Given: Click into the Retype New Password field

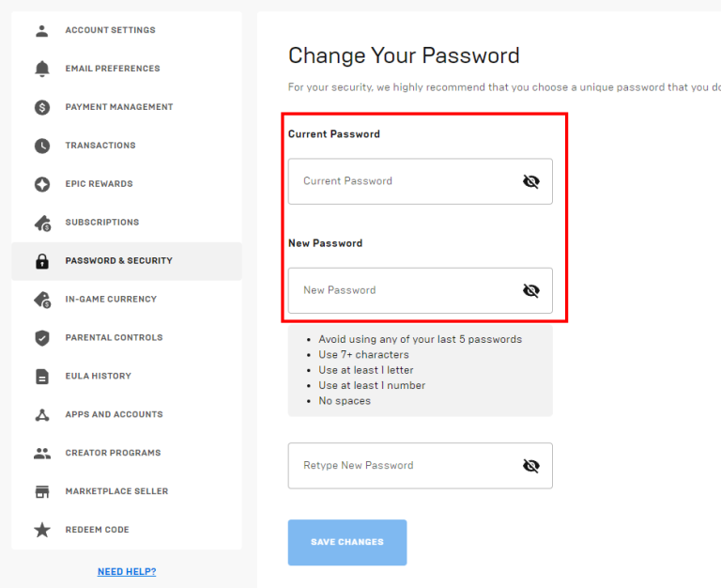Looking at the screenshot, I should (x=404, y=466).
